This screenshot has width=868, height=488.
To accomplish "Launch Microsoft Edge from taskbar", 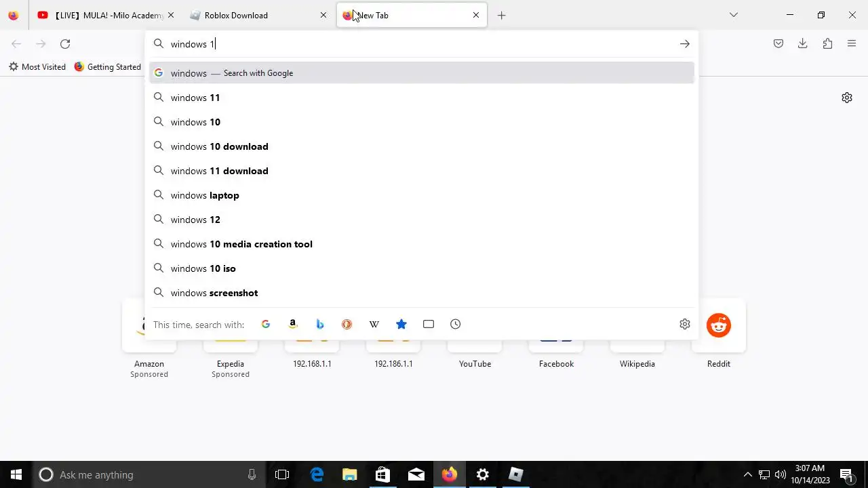I will pos(317,474).
